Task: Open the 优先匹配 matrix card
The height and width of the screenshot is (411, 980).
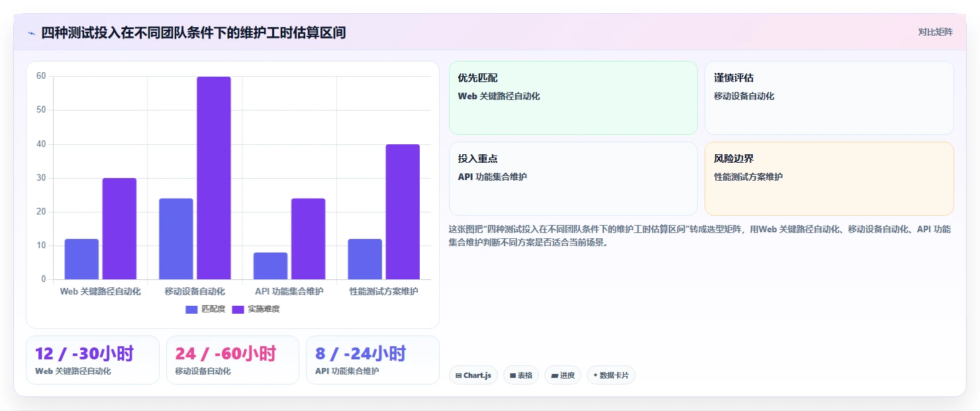Action: (573, 98)
